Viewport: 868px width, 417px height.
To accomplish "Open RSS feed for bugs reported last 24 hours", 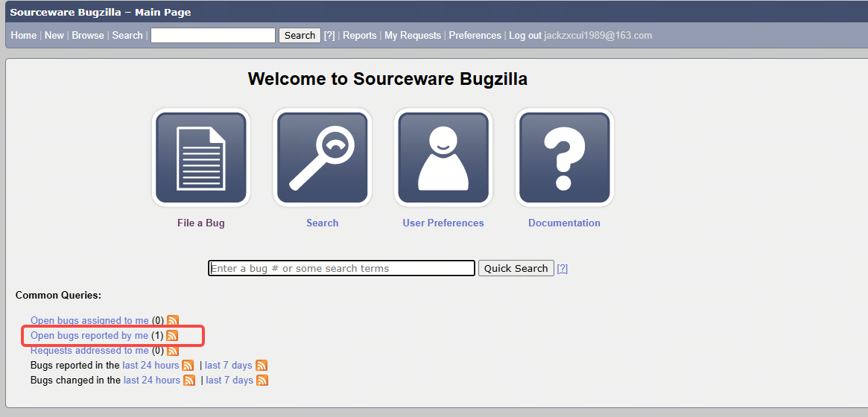I will (x=188, y=365).
